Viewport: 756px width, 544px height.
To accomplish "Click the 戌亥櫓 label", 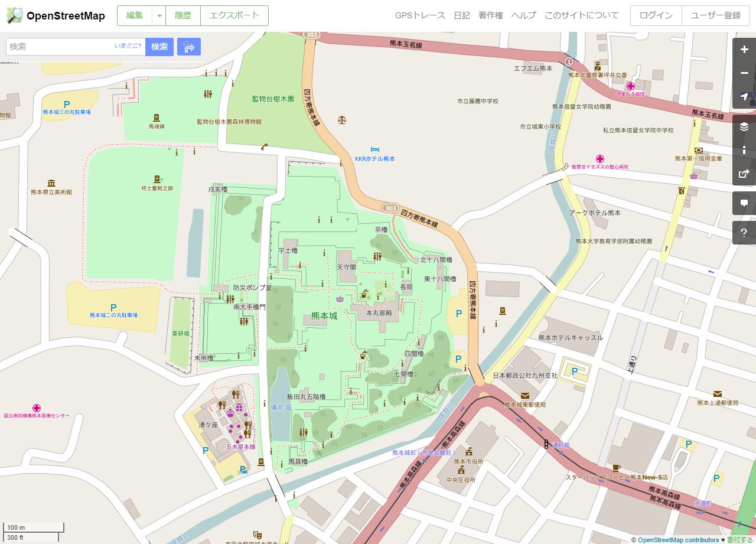I will pyautogui.click(x=217, y=190).
